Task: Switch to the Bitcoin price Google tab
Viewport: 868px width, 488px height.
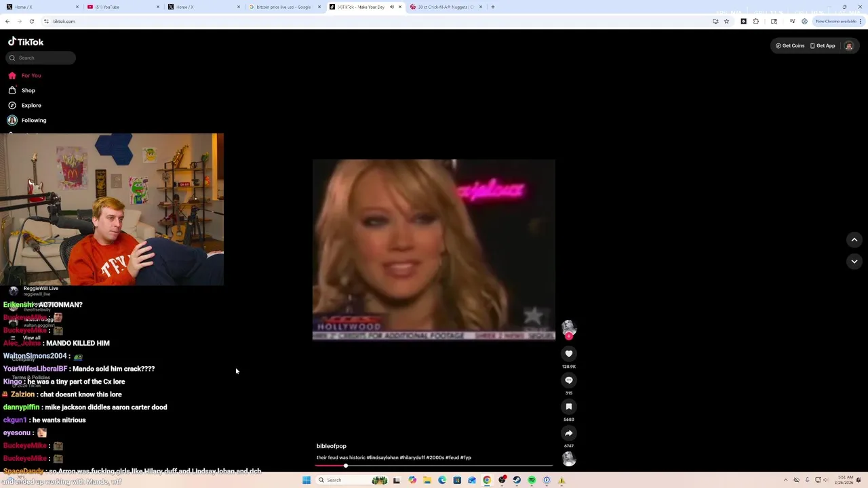Action: tap(283, 7)
